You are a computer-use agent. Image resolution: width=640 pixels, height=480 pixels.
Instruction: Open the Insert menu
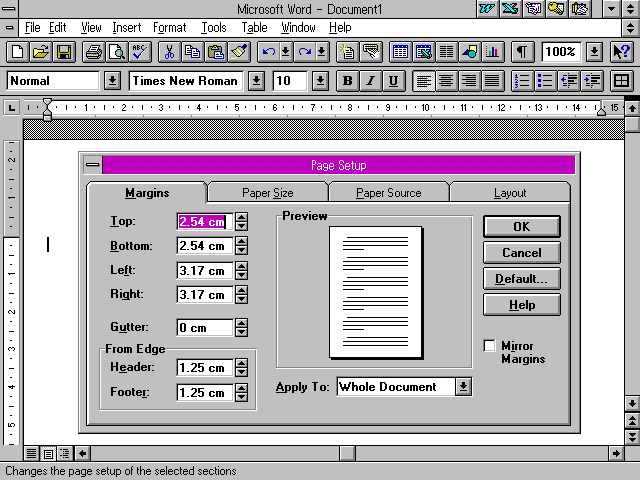(127, 28)
